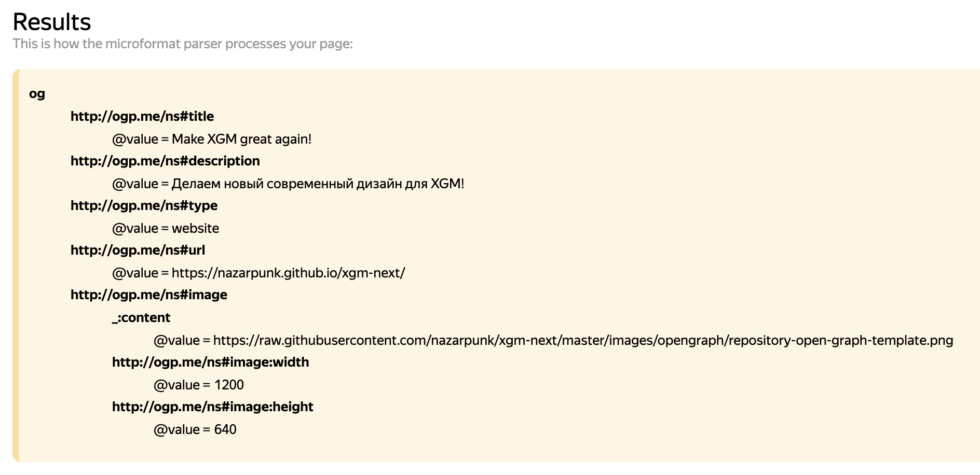Click the raw.githubusercontent.com image URL
This screenshot has width=980, height=475.
(583, 340)
